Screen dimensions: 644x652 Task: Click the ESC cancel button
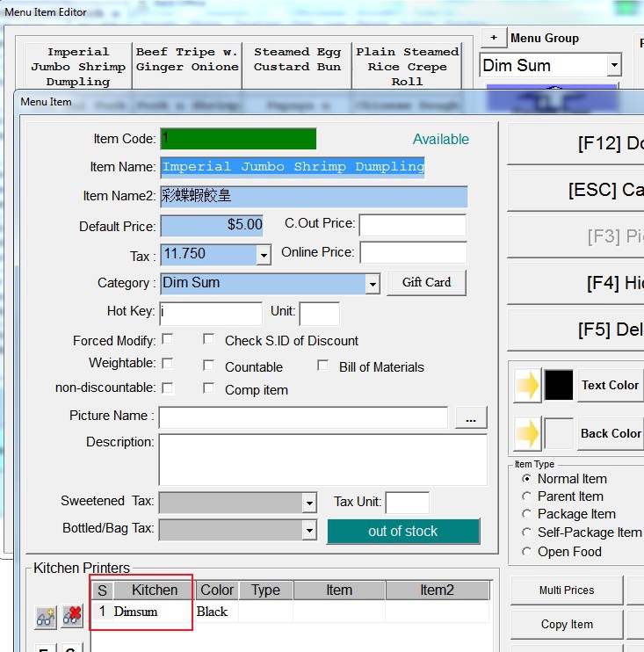pos(575,190)
